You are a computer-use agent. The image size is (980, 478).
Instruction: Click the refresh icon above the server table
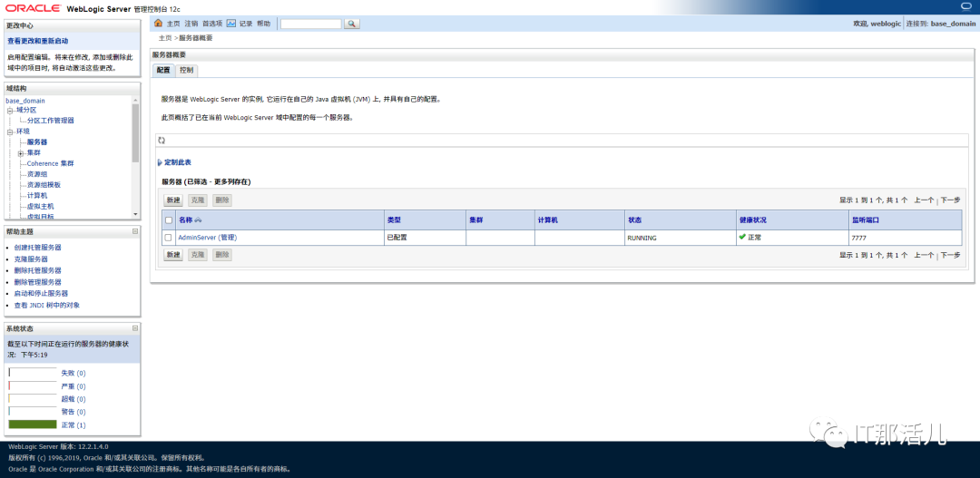pyautogui.click(x=162, y=141)
